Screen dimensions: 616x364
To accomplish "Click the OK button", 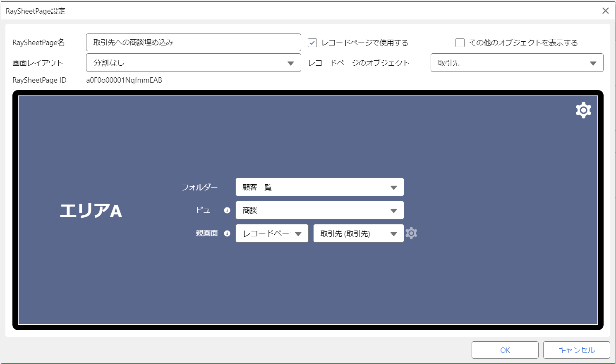I will [505, 350].
